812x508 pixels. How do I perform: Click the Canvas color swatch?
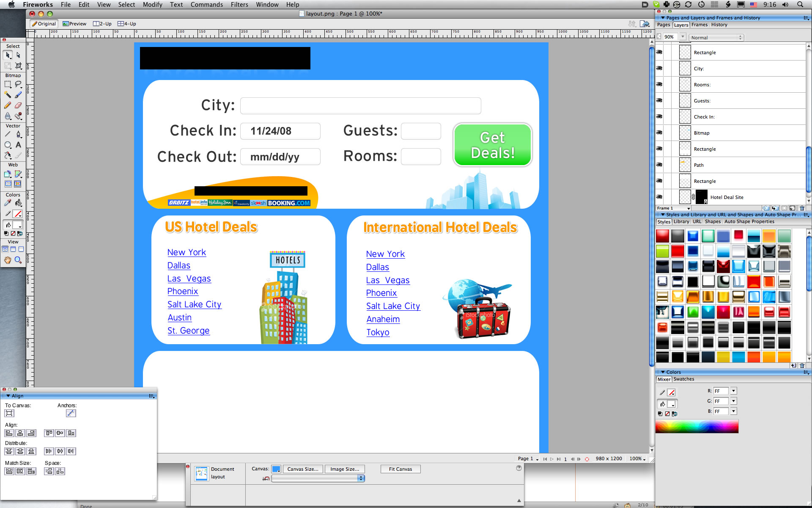[276, 469]
